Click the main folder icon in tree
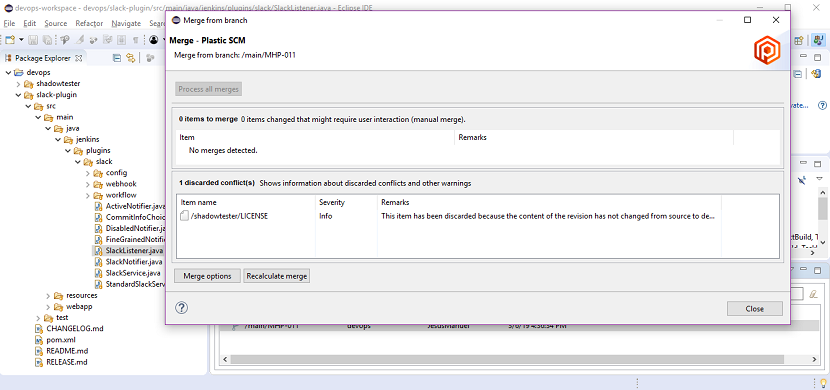The width and height of the screenshot is (830, 390). tap(48, 117)
